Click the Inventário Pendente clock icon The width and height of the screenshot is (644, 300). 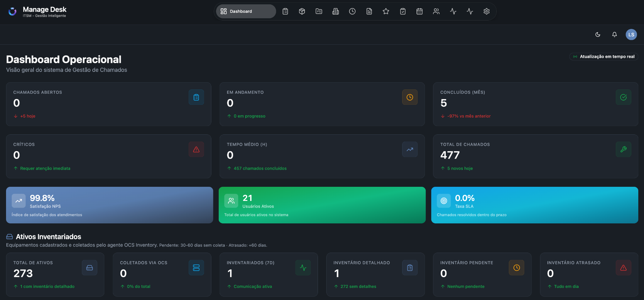[x=517, y=268]
